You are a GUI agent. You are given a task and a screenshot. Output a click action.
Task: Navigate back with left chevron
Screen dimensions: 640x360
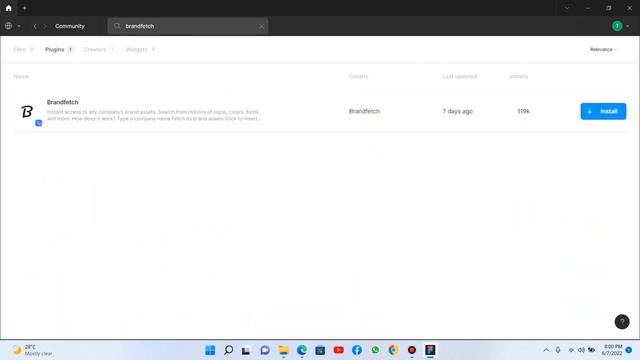click(35, 26)
